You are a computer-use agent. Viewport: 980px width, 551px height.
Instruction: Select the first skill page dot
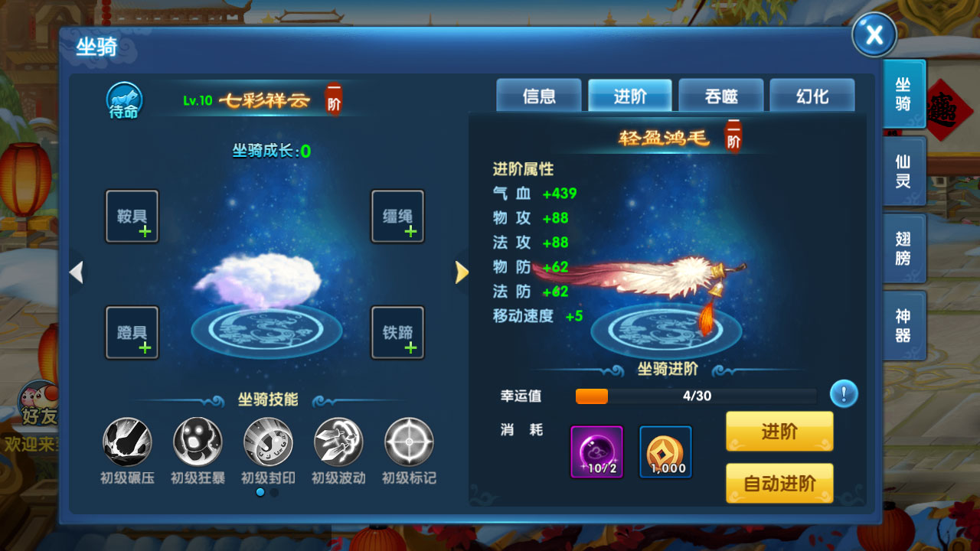[x=260, y=493]
